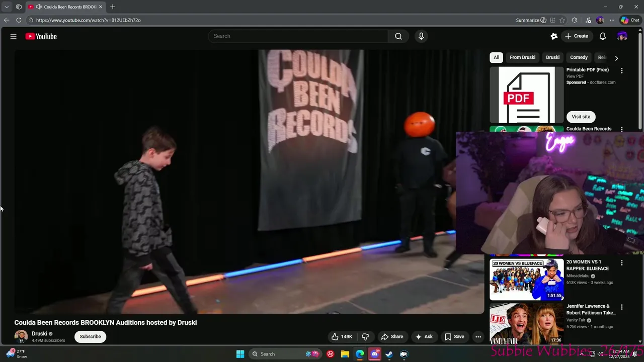Viewport: 644px width, 362px height.
Task: Open Copilot Chat button
Action: (x=630, y=20)
